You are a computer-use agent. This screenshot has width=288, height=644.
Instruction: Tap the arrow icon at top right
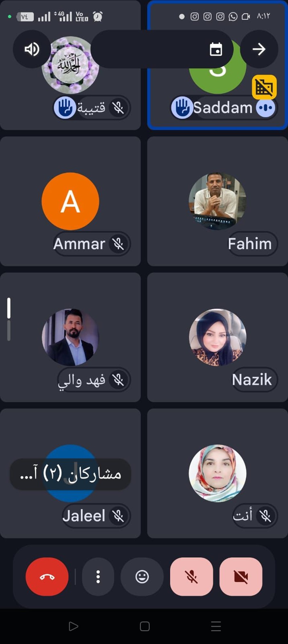[259, 49]
